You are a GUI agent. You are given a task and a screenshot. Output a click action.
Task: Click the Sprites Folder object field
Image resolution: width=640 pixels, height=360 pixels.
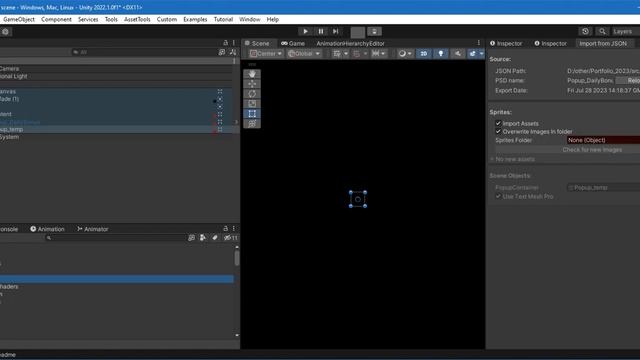click(x=603, y=140)
